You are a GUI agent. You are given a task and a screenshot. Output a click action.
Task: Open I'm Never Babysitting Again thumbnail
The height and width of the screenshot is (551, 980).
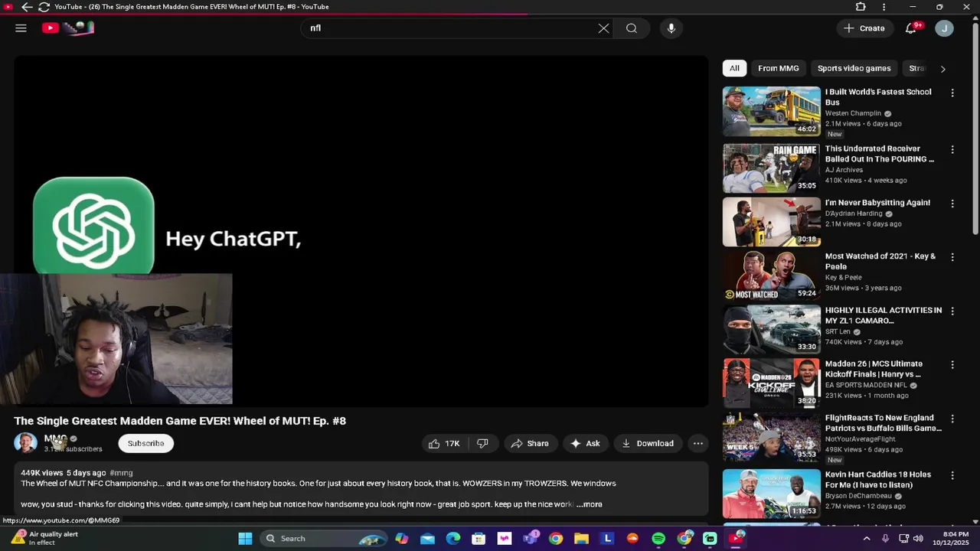click(x=771, y=222)
